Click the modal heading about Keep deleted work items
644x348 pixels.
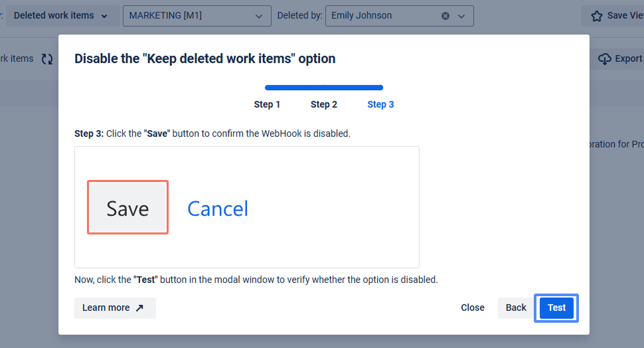tap(204, 58)
